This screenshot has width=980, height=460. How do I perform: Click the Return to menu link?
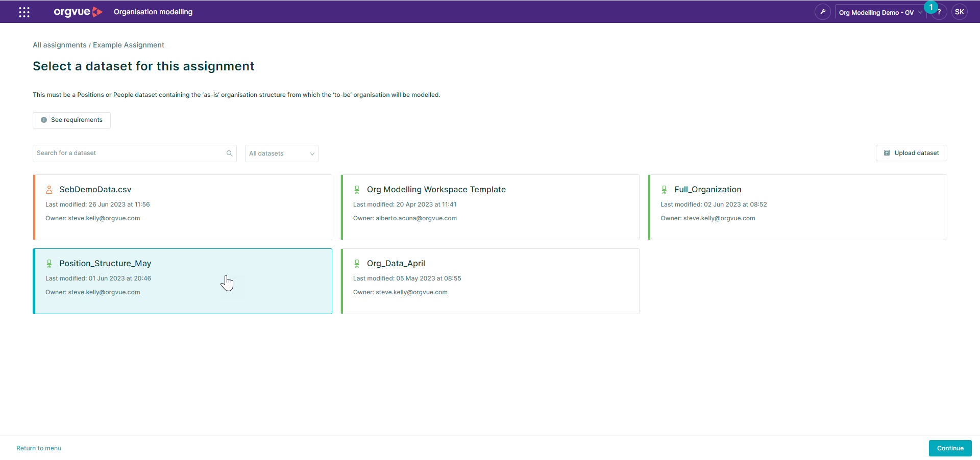pos(39,448)
